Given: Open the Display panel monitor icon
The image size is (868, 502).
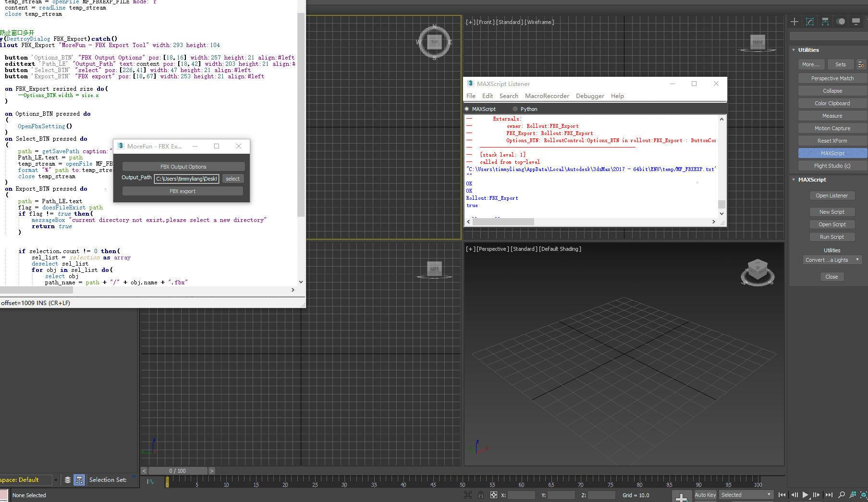Looking at the screenshot, I should point(856,22).
